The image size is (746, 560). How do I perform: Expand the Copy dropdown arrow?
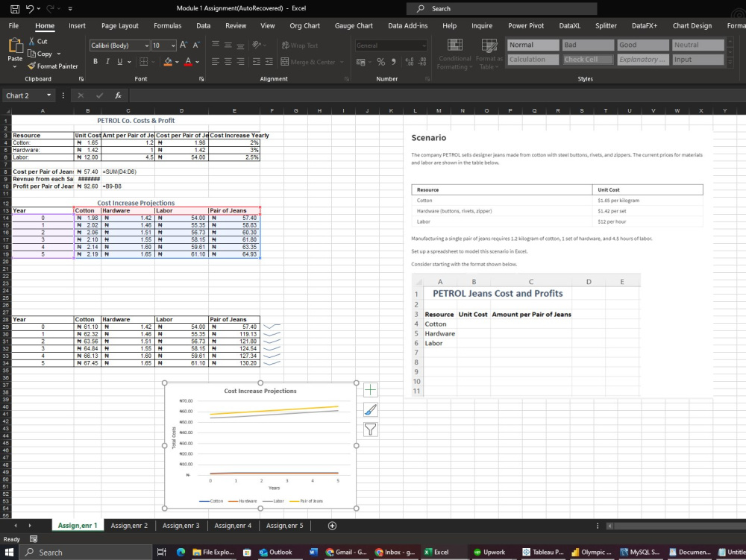click(58, 54)
